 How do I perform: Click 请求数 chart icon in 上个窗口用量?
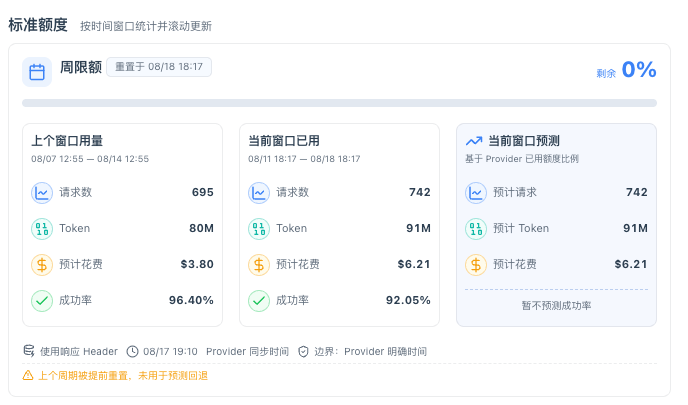(42, 193)
